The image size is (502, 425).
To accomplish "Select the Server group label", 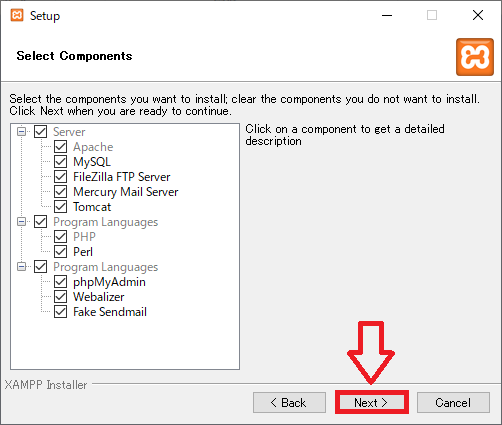I will click(x=69, y=132).
